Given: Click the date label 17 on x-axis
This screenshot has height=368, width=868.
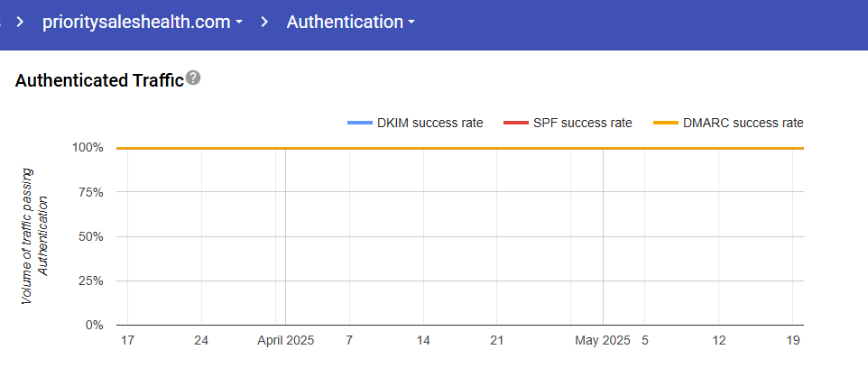Looking at the screenshot, I should tap(127, 341).
